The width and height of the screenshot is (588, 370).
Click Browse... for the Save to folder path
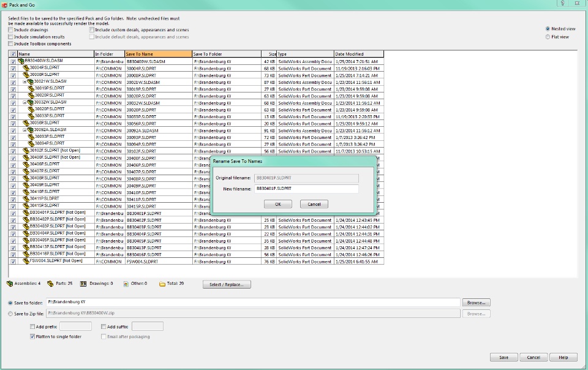(477, 303)
